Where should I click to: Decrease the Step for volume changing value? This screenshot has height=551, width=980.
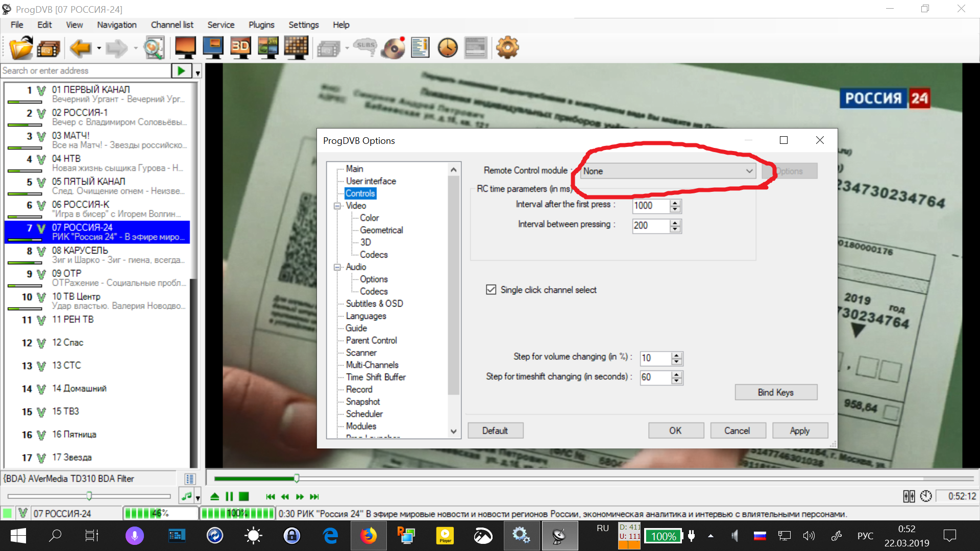pyautogui.click(x=677, y=361)
